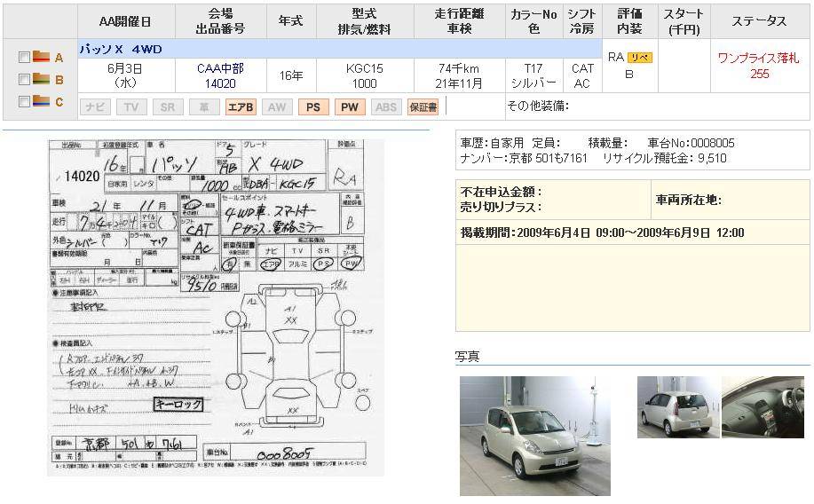Click the リサイクル預託金: 9,510 text
The width and height of the screenshot is (814, 504).
tap(665, 158)
